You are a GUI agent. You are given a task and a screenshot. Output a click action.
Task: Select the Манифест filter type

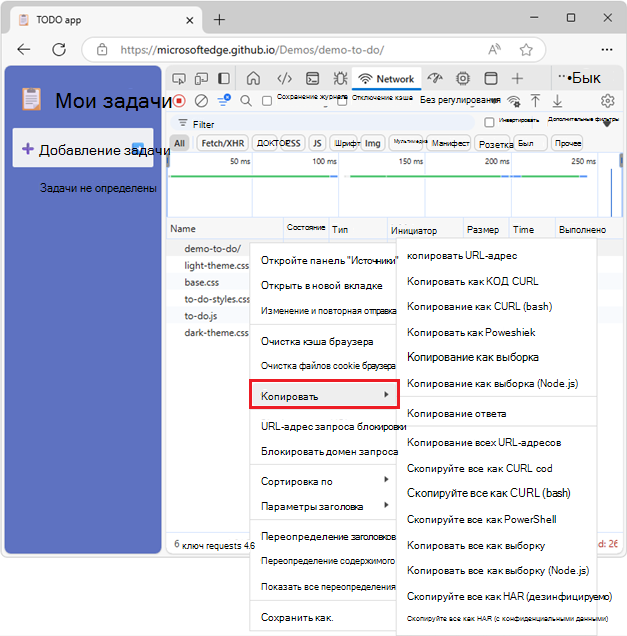[449, 143]
